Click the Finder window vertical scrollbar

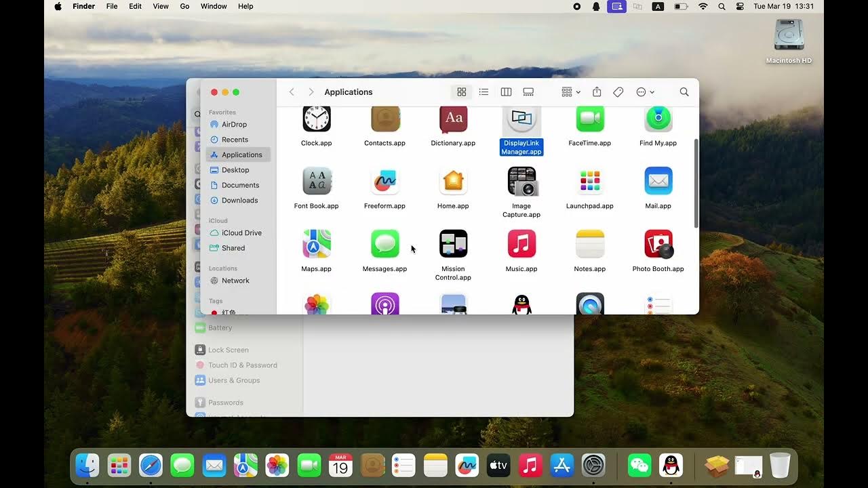pos(696,183)
